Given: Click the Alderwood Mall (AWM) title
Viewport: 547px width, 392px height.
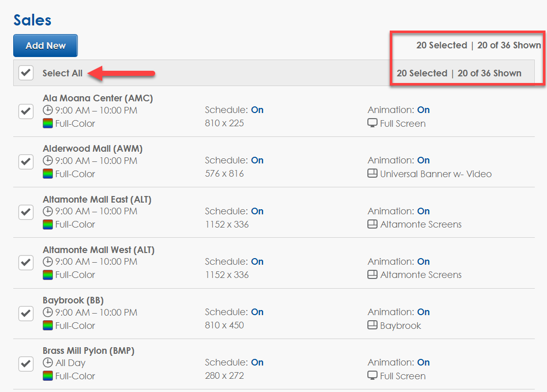Looking at the screenshot, I should click(x=92, y=149).
